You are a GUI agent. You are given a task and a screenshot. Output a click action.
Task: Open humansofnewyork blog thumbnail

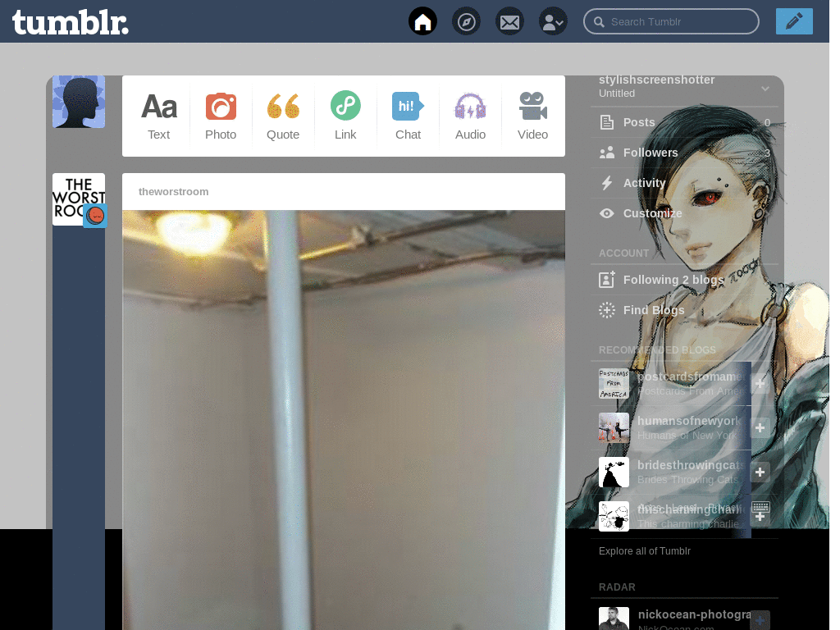tap(614, 428)
